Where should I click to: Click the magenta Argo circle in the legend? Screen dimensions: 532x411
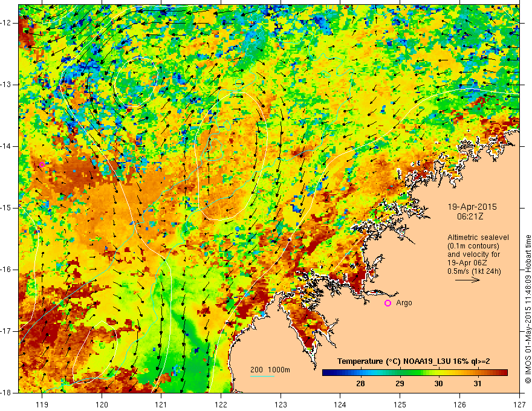pos(388,303)
